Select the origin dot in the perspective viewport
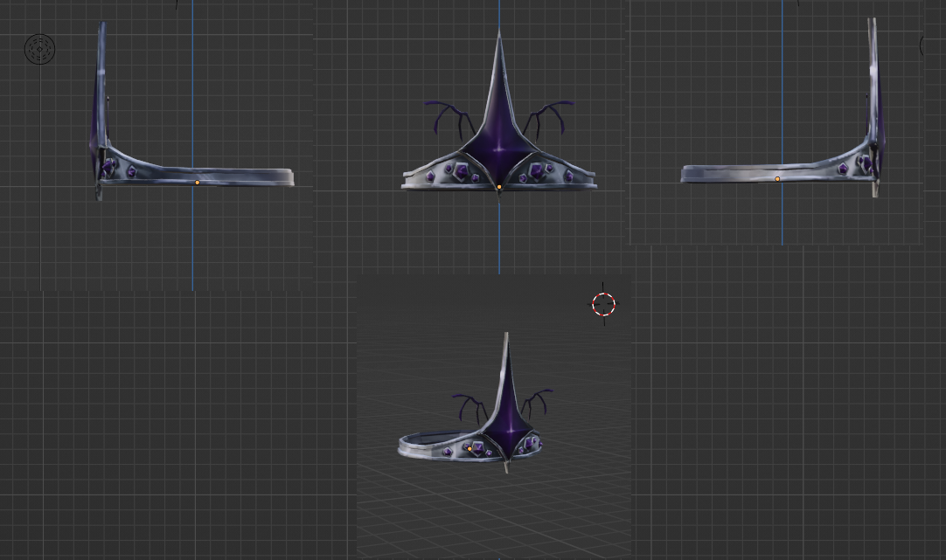This screenshot has height=560, width=946. click(470, 448)
